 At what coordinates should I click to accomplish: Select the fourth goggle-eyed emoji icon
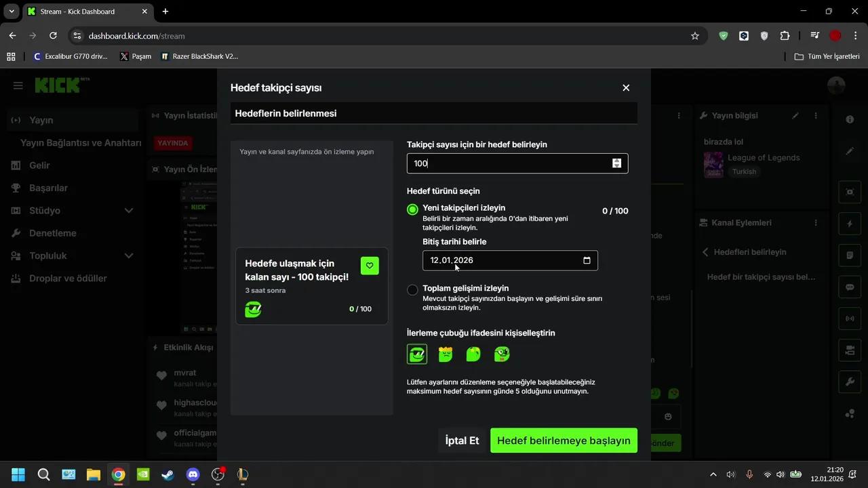(x=502, y=354)
